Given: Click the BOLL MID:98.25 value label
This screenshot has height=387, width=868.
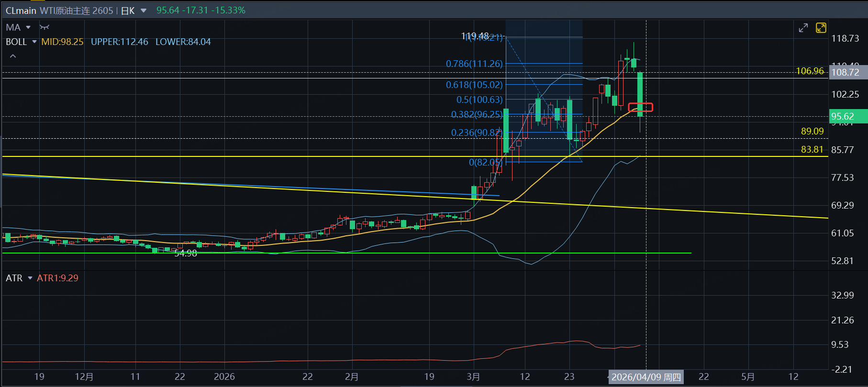Looking at the screenshot, I should pyautogui.click(x=62, y=42).
